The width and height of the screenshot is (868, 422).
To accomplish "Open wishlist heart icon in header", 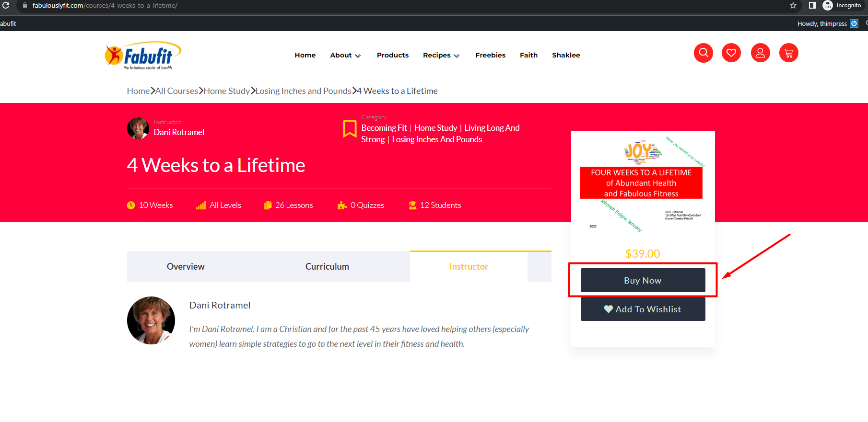I will click(x=731, y=53).
